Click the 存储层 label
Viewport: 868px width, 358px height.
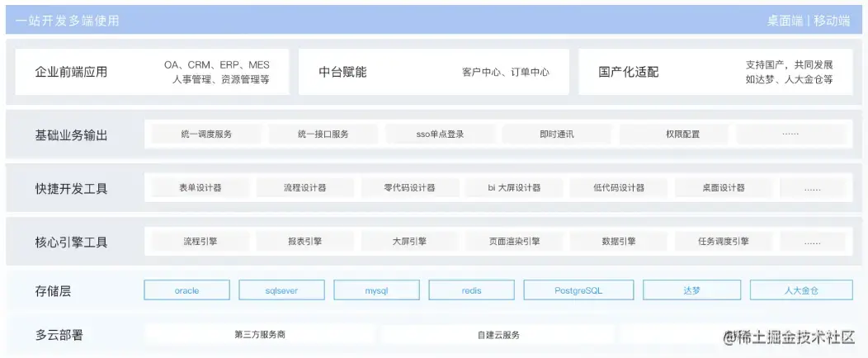[x=53, y=291]
